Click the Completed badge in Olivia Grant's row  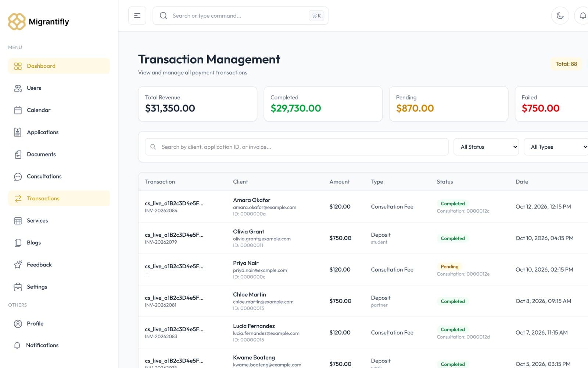(453, 238)
